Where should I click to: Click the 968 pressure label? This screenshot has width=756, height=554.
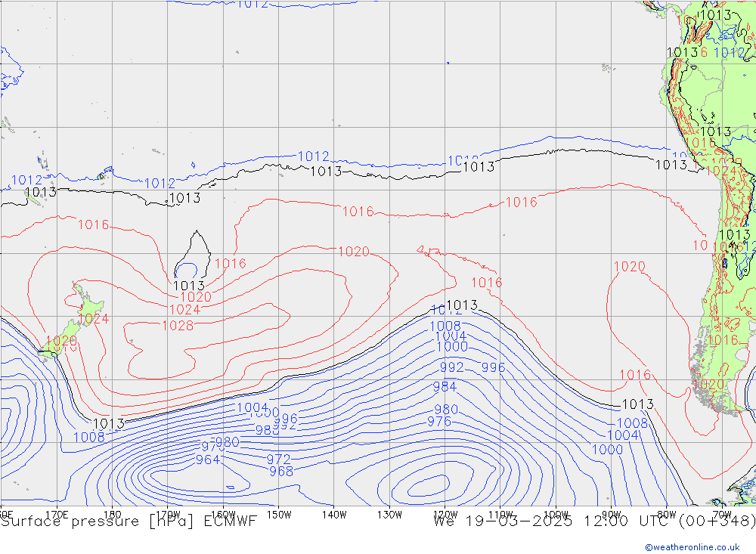(x=281, y=472)
